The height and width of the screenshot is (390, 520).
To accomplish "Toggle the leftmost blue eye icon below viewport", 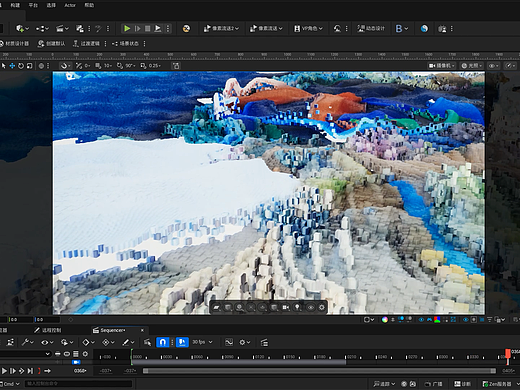I will click(x=421, y=320).
